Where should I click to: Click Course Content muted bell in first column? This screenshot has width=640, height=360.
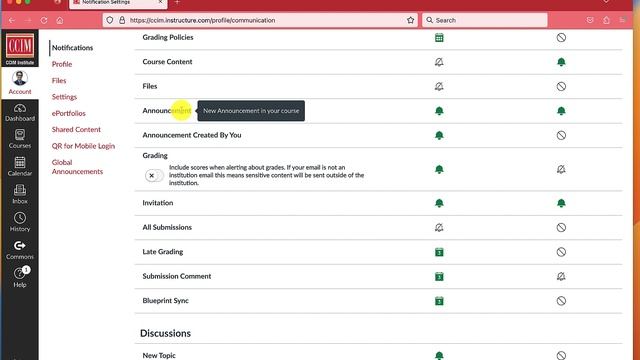tap(439, 62)
